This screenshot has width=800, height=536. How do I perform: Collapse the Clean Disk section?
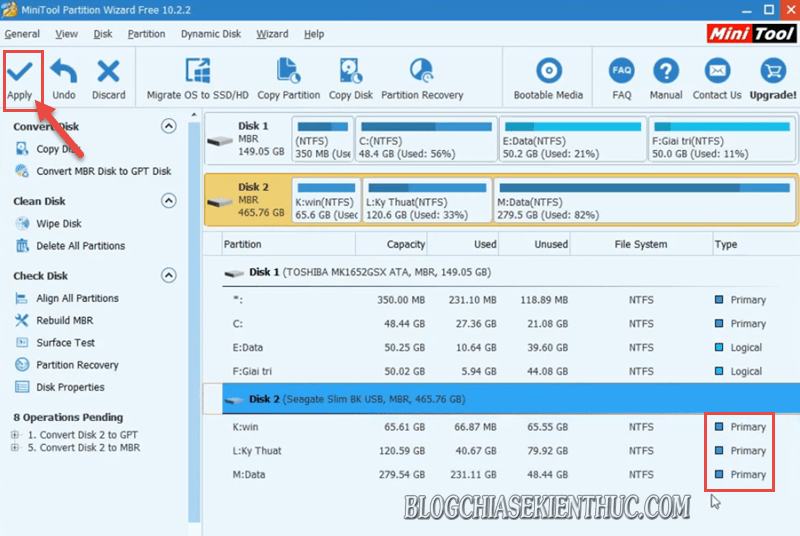point(169,200)
